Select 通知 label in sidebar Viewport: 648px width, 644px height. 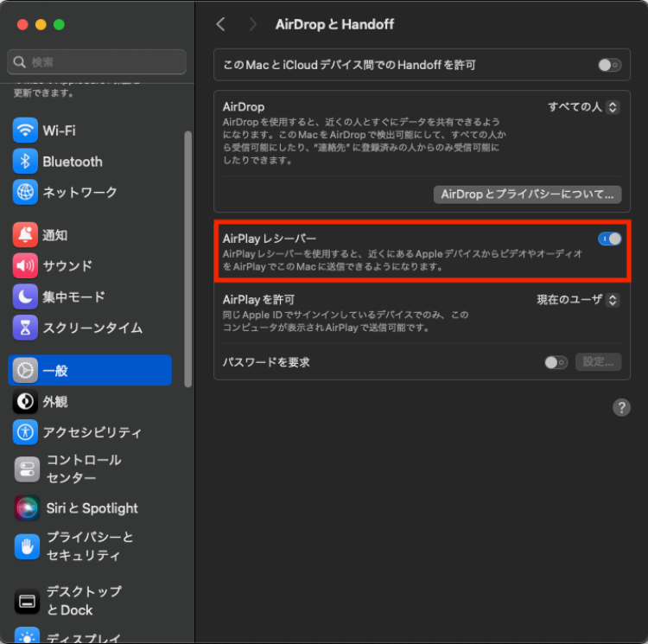point(55,235)
